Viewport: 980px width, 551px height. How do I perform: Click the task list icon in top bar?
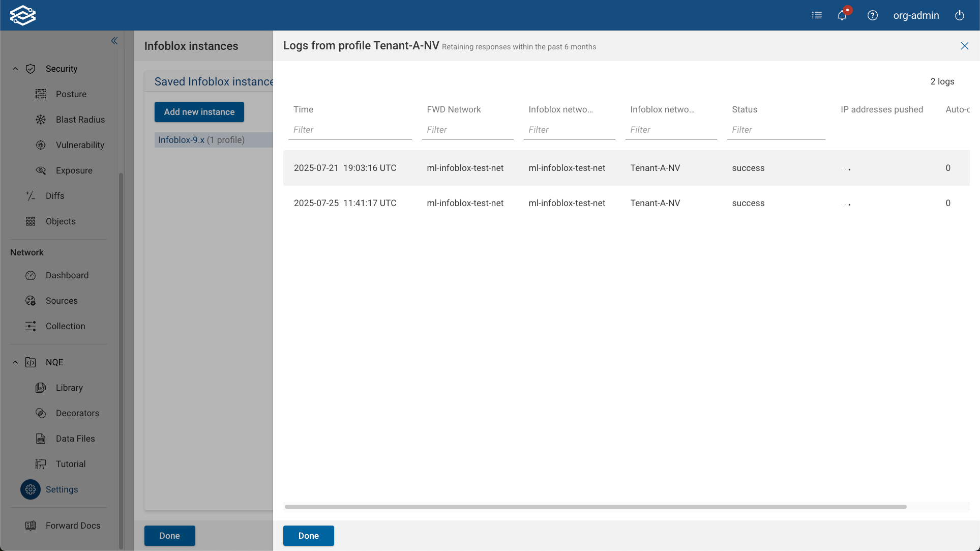pyautogui.click(x=816, y=15)
